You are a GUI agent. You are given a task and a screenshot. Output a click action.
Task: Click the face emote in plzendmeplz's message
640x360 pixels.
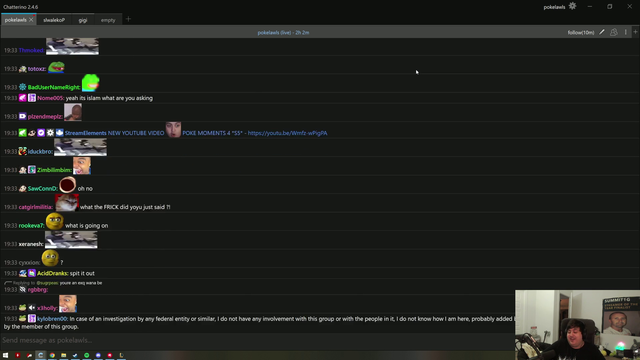(73, 112)
